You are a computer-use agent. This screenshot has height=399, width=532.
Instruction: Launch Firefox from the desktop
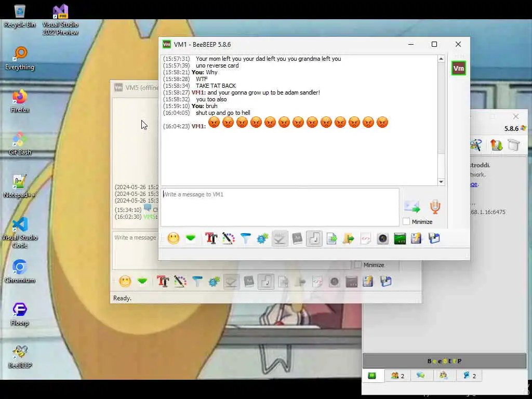click(20, 101)
